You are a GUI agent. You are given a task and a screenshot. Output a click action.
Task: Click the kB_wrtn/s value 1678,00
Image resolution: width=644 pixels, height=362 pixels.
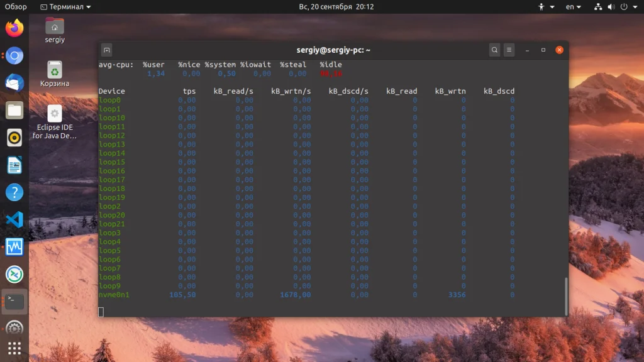tap(296, 295)
